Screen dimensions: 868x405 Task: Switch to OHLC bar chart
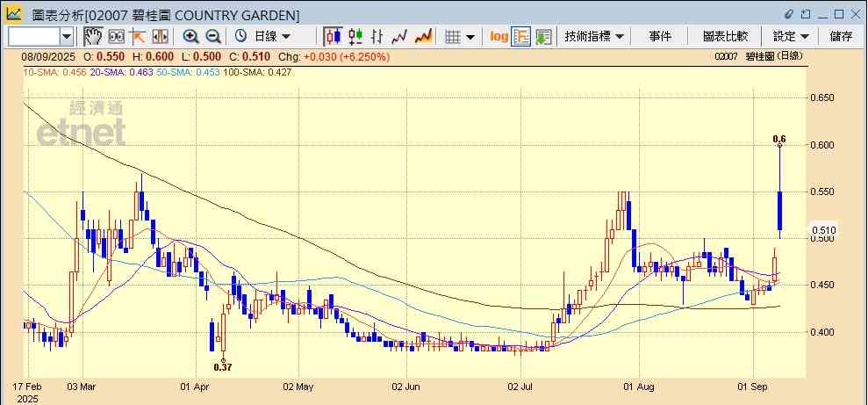click(377, 37)
